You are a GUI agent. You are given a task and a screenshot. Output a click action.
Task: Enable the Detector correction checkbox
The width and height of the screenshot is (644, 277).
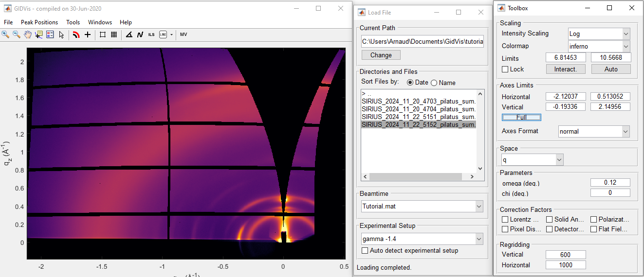(549, 229)
